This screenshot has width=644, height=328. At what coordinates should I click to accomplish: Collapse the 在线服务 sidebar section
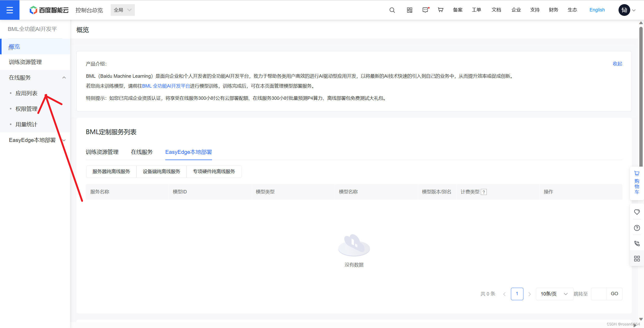click(x=64, y=77)
